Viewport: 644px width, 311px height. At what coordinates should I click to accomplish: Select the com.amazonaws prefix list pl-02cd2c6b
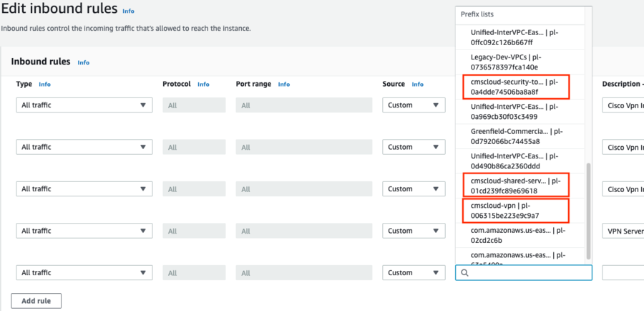520,235
